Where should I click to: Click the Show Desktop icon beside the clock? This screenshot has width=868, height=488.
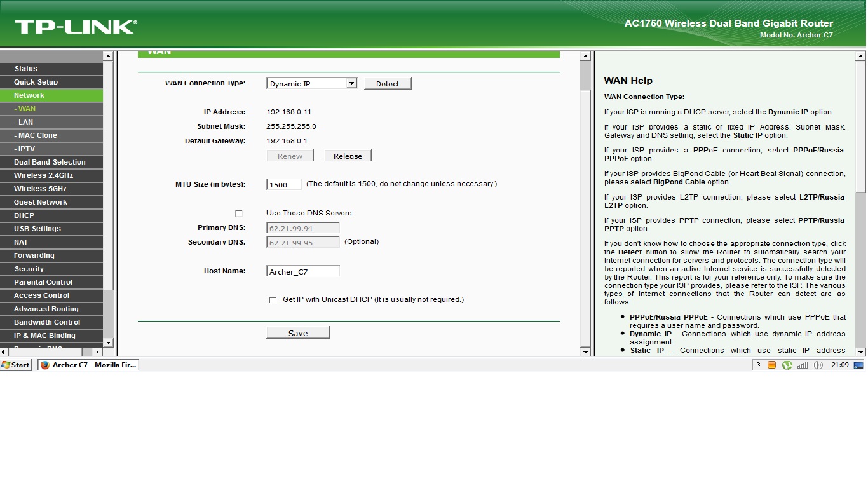[858, 365]
